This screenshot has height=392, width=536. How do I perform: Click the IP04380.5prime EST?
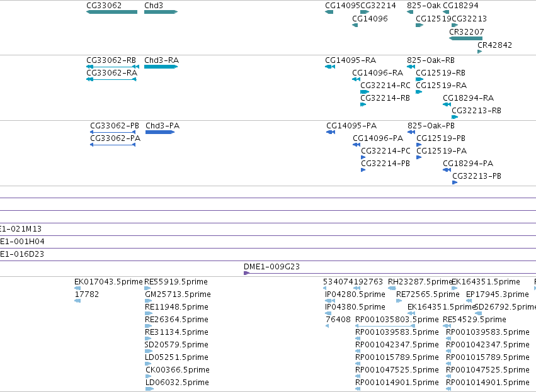(328, 313)
